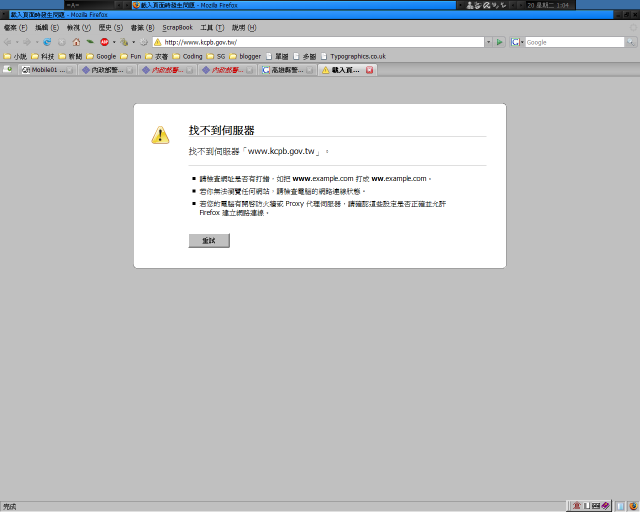Image resolution: width=640 pixels, height=512 pixels.
Task: Click the Forward navigation arrow
Action: tap(27, 42)
